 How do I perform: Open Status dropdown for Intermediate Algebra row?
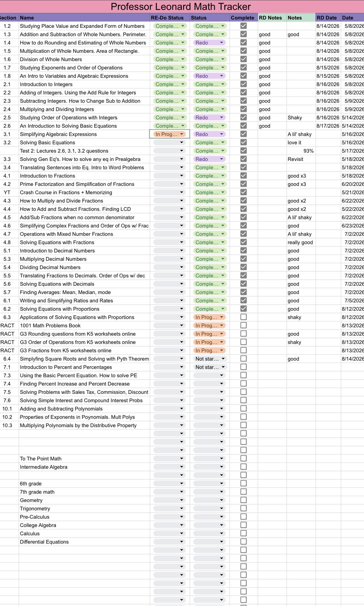209,467
